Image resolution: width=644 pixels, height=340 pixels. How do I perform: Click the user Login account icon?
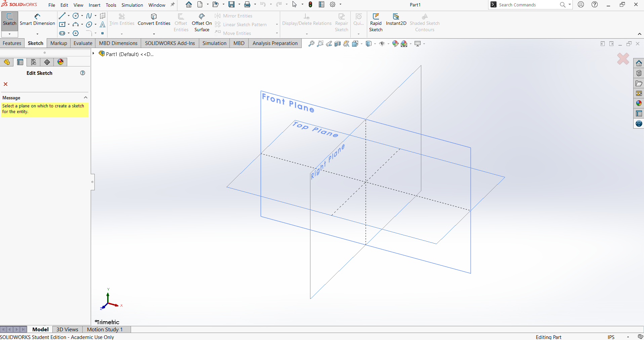(x=581, y=4)
